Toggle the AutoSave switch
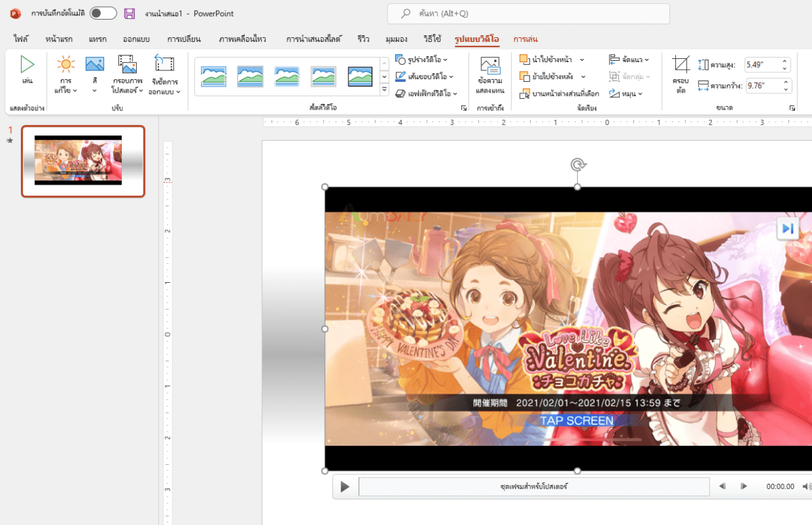The width and height of the screenshot is (812, 525). (x=103, y=14)
